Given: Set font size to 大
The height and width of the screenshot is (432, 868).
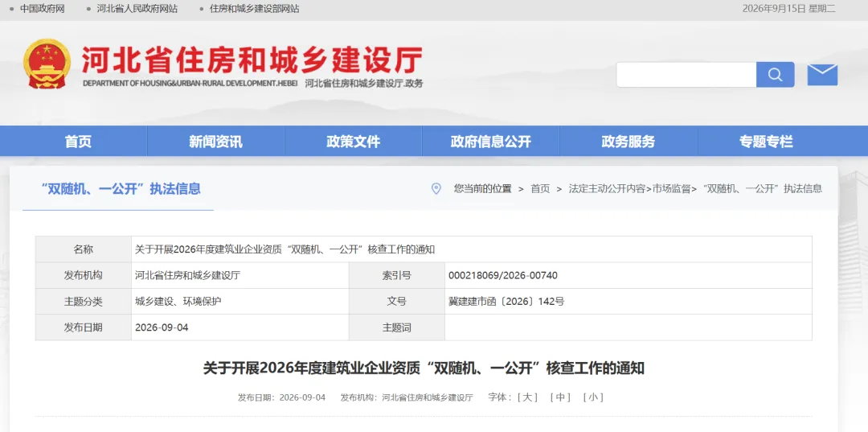Looking at the screenshot, I should pyautogui.click(x=527, y=397).
